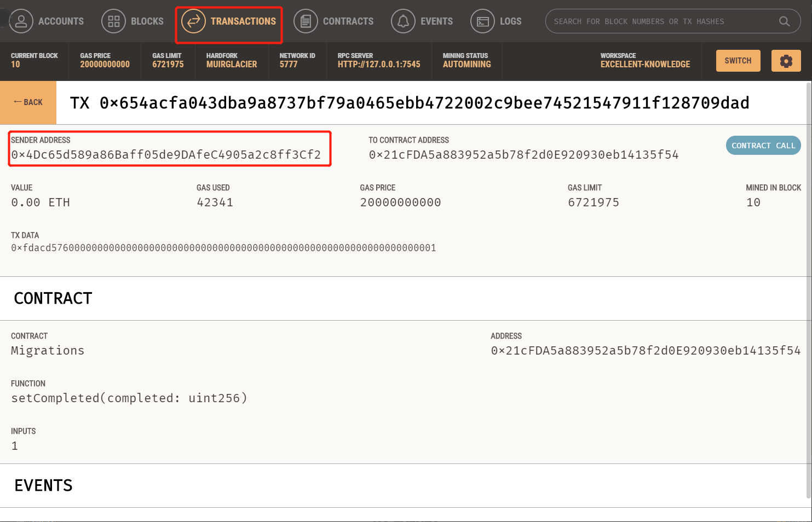Click the To Contract Address value

523,155
